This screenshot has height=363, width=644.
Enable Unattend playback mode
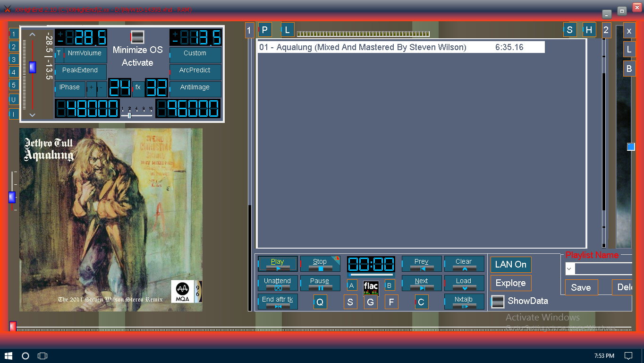coord(278,283)
